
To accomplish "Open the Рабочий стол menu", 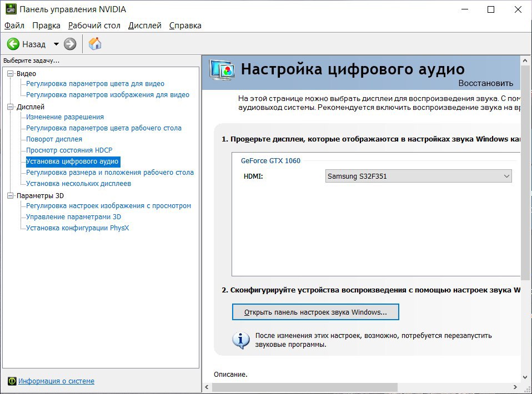I will point(94,26).
